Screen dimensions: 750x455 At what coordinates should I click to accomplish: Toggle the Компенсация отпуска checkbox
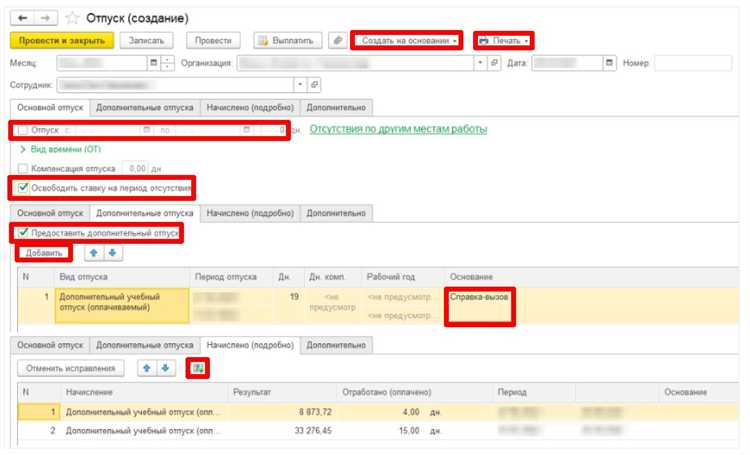coord(23,169)
